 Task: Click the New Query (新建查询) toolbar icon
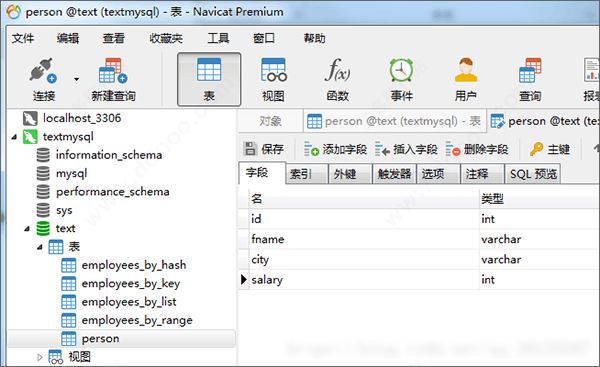tap(113, 70)
